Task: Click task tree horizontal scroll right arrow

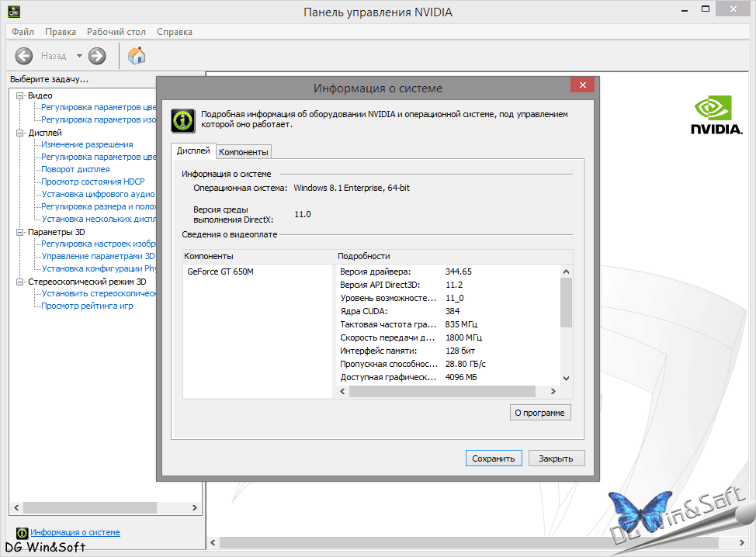Action: pyautogui.click(x=195, y=508)
